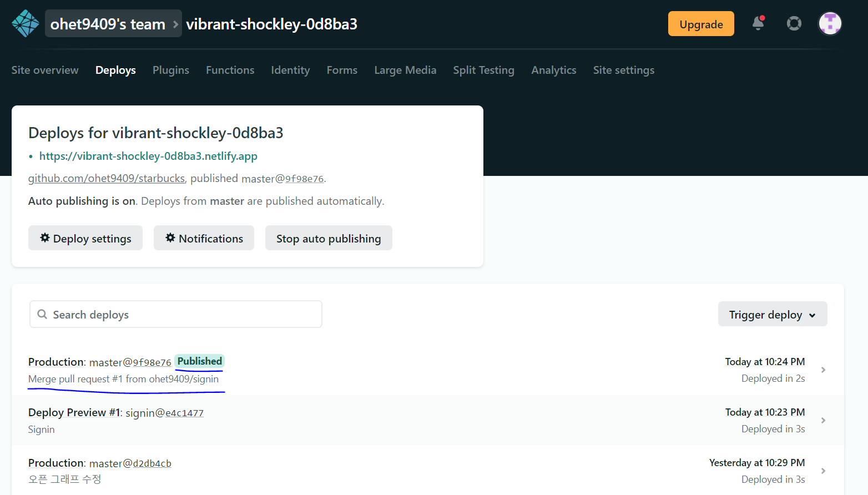Switch to the Split Testing tab
868x495 pixels.
tap(483, 70)
